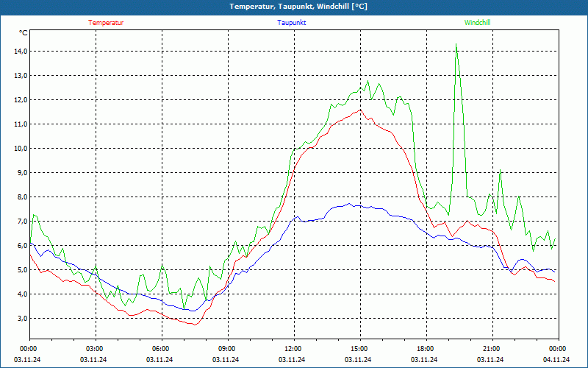The height and width of the screenshot is (368, 588).
Task: Select the green Windchill legend label
Action: [x=477, y=23]
